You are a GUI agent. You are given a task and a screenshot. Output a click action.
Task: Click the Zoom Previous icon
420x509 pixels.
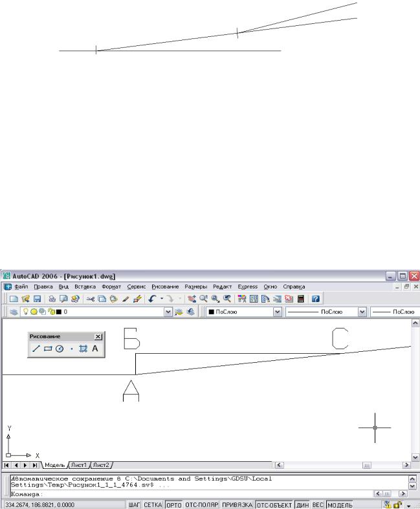click(x=227, y=299)
